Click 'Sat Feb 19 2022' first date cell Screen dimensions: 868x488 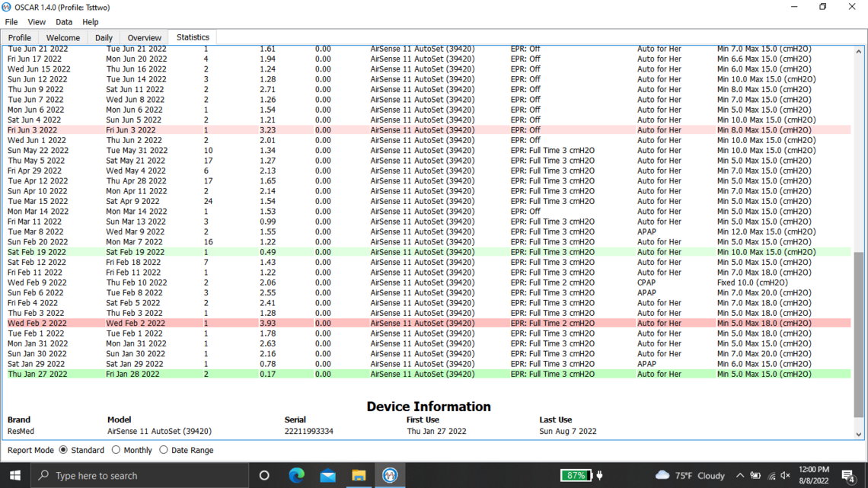(37, 252)
